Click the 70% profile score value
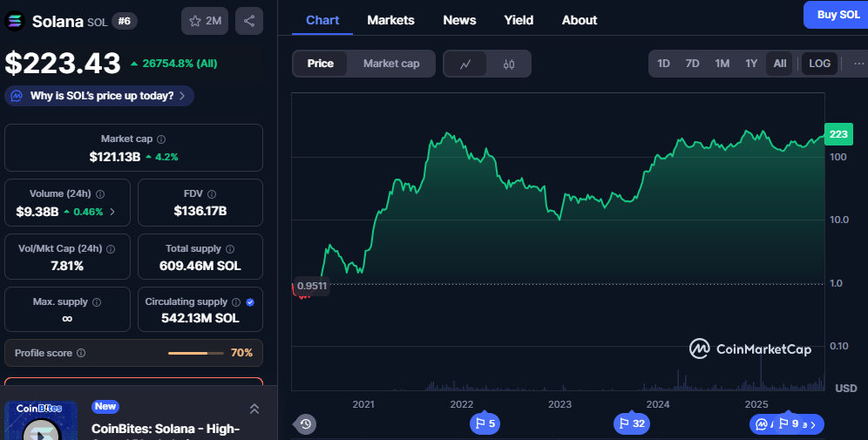Viewport: 868px width, 440px height. tap(241, 353)
